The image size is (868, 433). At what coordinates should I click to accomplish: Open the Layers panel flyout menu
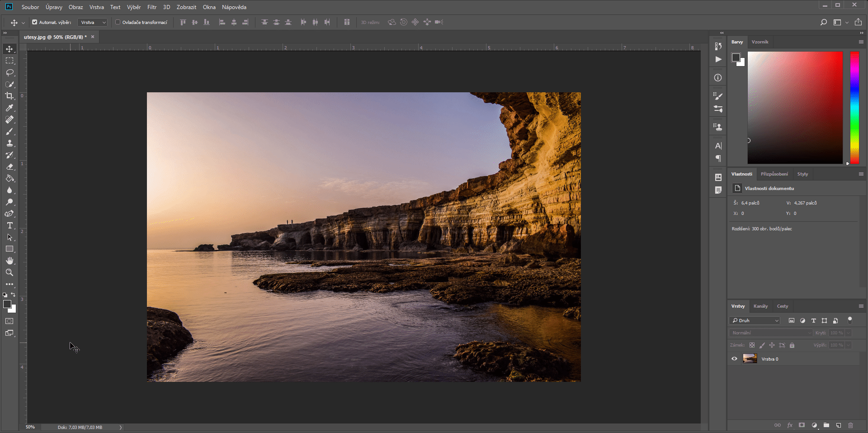(x=860, y=306)
